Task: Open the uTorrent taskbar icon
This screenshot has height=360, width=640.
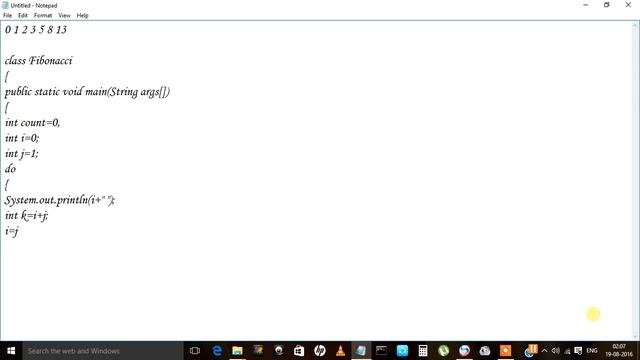Action: tap(443, 351)
